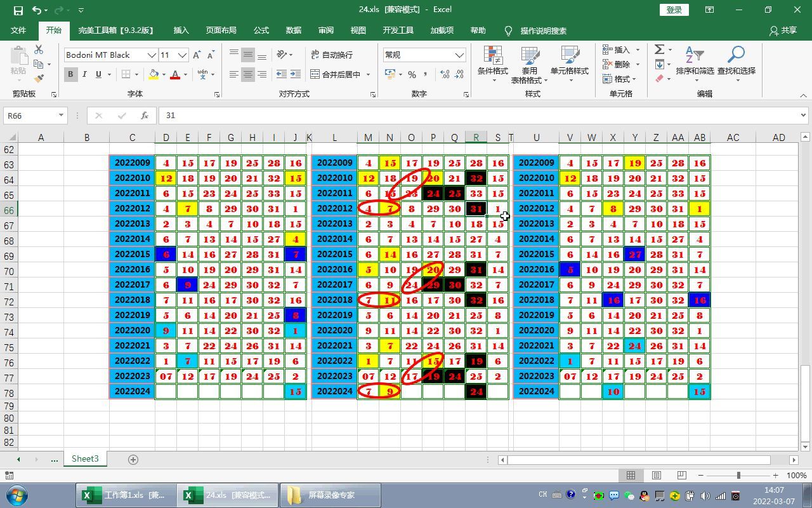This screenshot has height=508, width=812.
Task: Open the font name dropdown Bodoni MT Black
Action: click(x=152, y=55)
